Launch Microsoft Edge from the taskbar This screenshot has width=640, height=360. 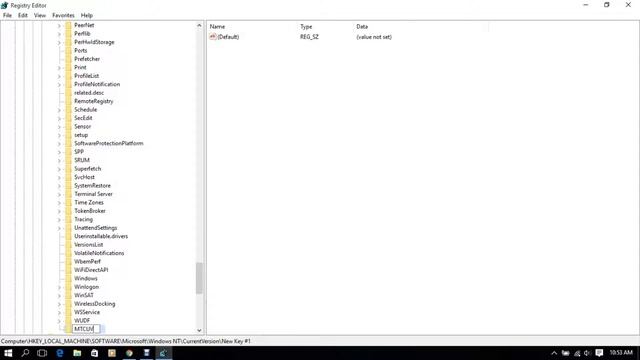(x=60, y=353)
